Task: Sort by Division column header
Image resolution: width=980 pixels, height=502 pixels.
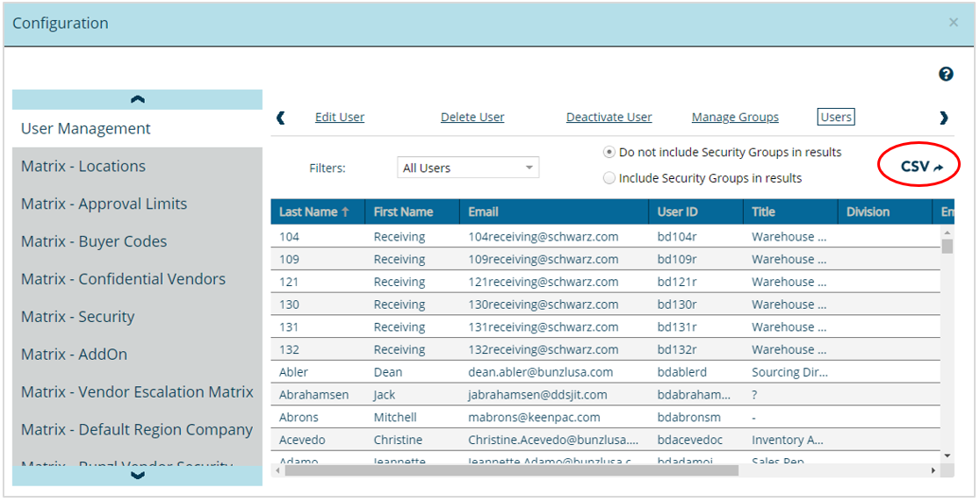Action: pos(885,212)
